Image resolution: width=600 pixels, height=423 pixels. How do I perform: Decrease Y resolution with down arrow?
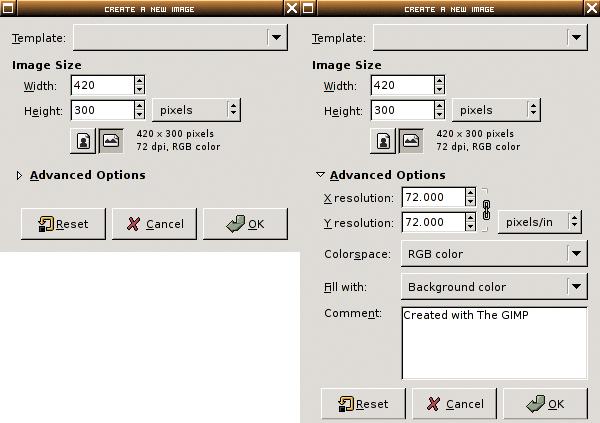[471, 227]
